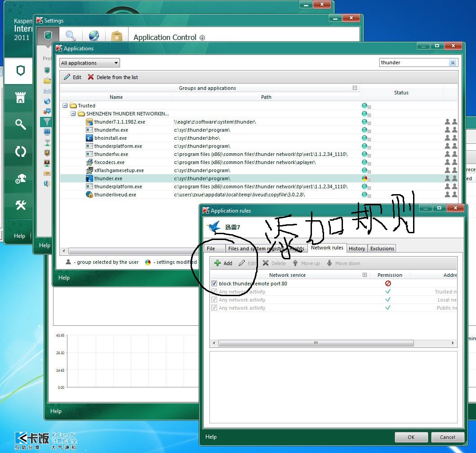Clear the thunder search text with X
Viewport: 476px width, 453px height.
pos(453,62)
